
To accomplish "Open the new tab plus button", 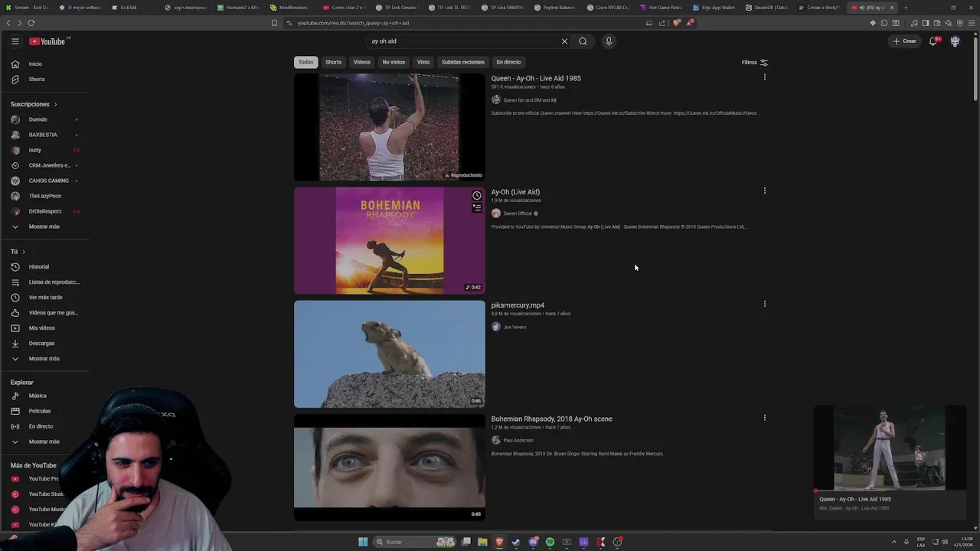I will click(x=906, y=8).
